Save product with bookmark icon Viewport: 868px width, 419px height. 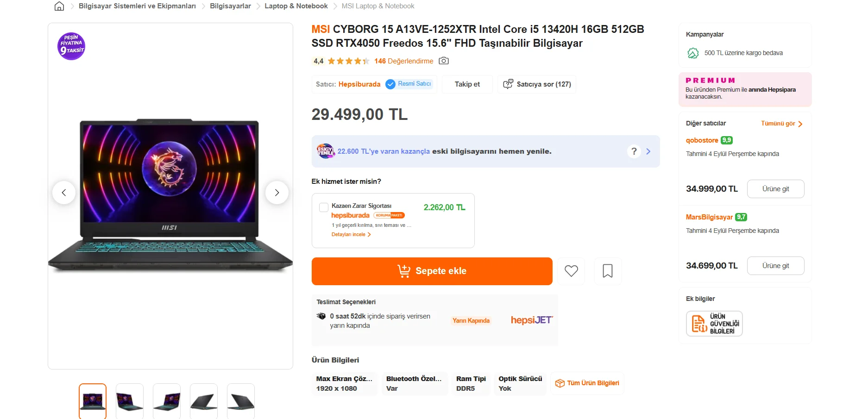click(608, 271)
